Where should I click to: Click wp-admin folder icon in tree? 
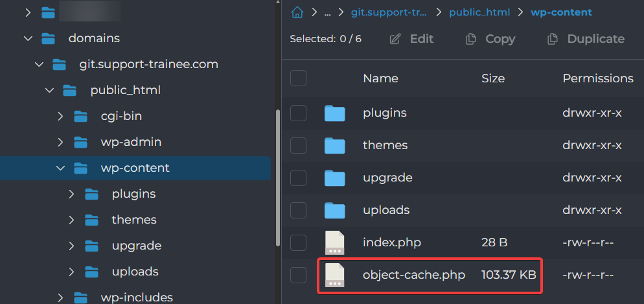pos(81,142)
